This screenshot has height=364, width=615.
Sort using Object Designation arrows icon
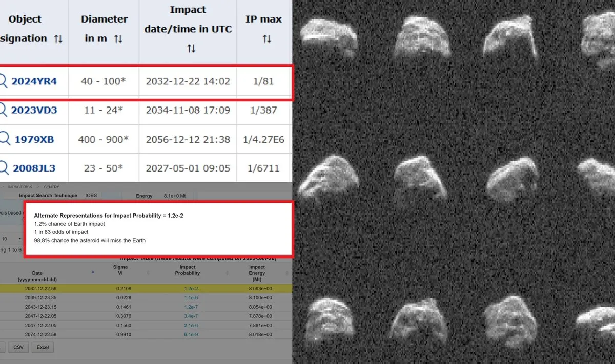[x=58, y=38]
